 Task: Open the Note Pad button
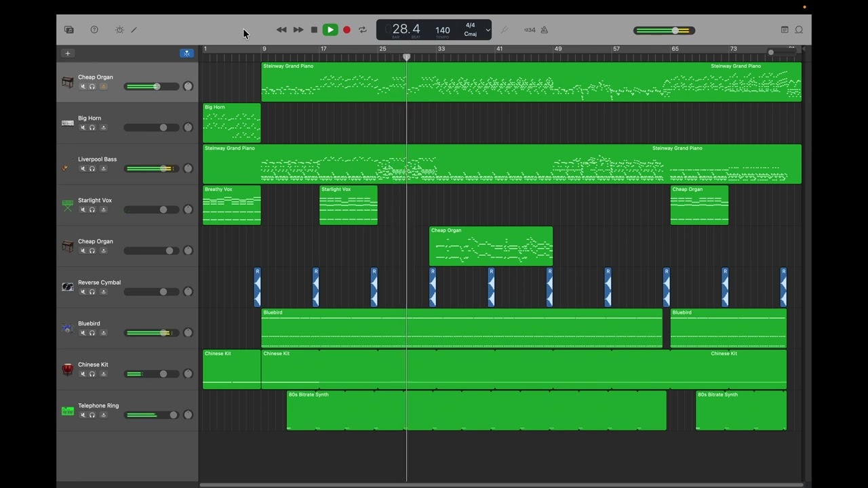[785, 30]
